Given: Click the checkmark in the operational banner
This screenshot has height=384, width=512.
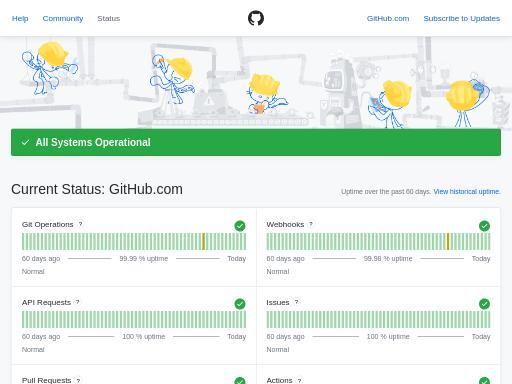Looking at the screenshot, I should pos(25,142).
